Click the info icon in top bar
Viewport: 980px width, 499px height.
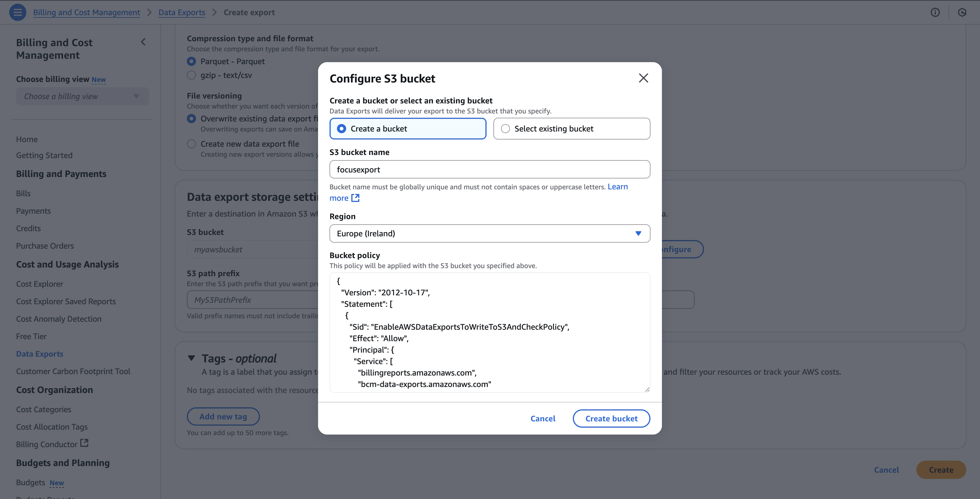936,12
